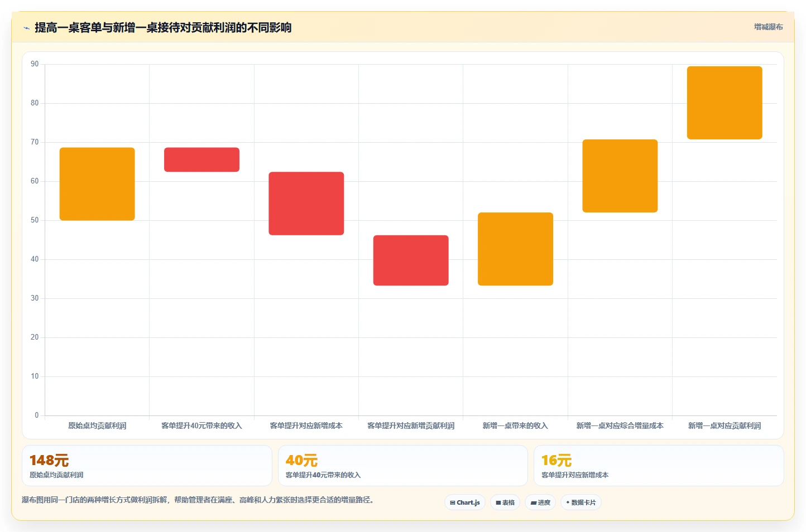This screenshot has height=532, width=806.
Task: Click the 16元 data card value
Action: (x=556, y=461)
